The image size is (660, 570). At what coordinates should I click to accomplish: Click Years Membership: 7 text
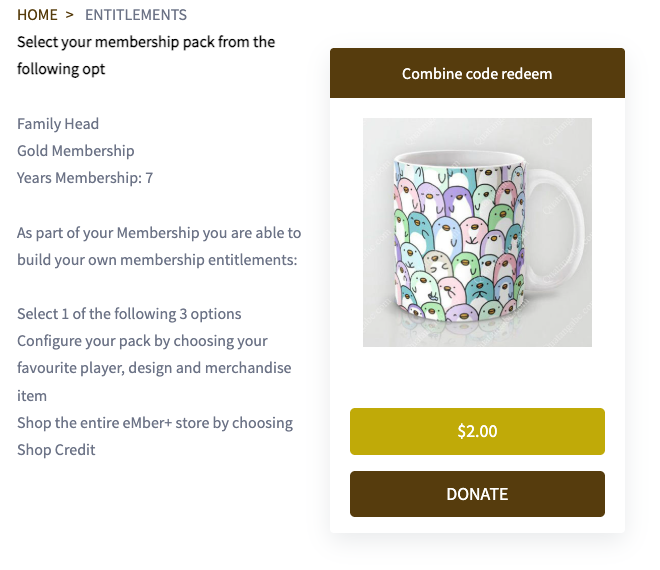pos(85,178)
